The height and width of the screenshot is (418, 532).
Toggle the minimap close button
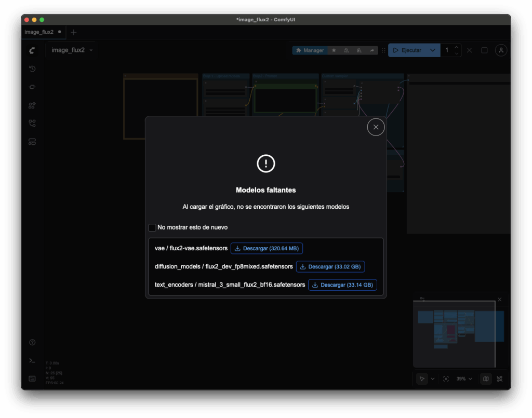pyautogui.click(x=499, y=300)
